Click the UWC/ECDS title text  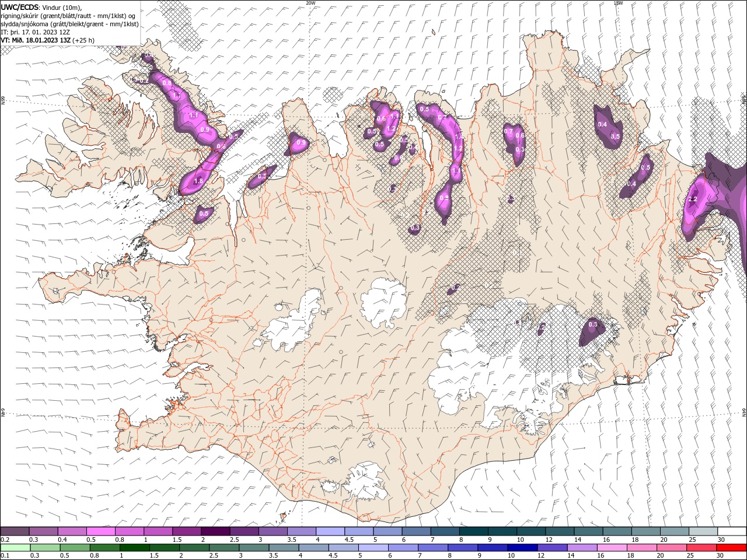[x=20, y=7]
